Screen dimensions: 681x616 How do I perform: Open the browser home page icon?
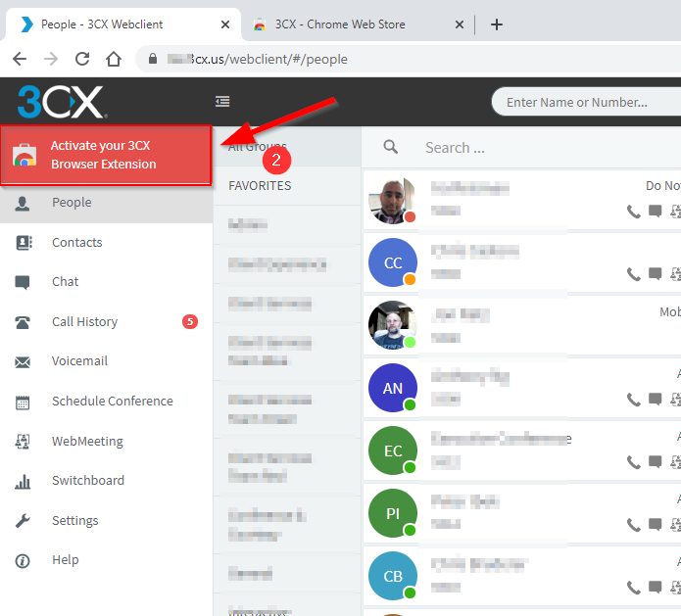[x=114, y=59]
